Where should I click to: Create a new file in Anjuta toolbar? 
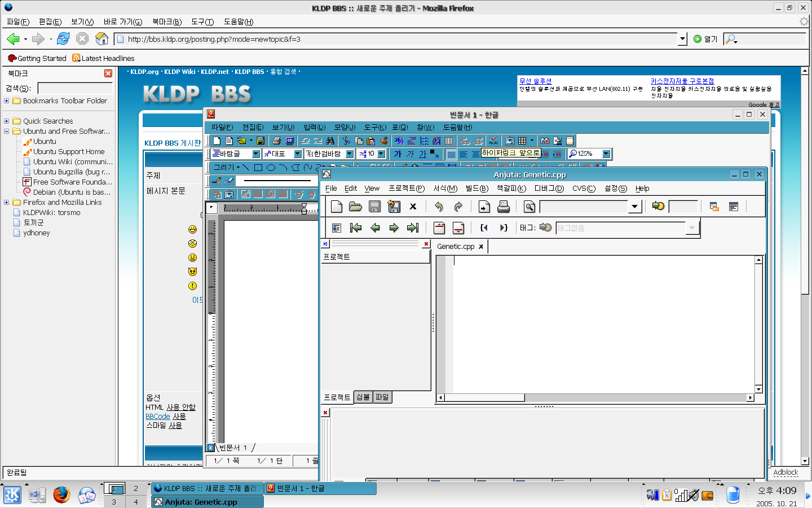click(x=337, y=207)
